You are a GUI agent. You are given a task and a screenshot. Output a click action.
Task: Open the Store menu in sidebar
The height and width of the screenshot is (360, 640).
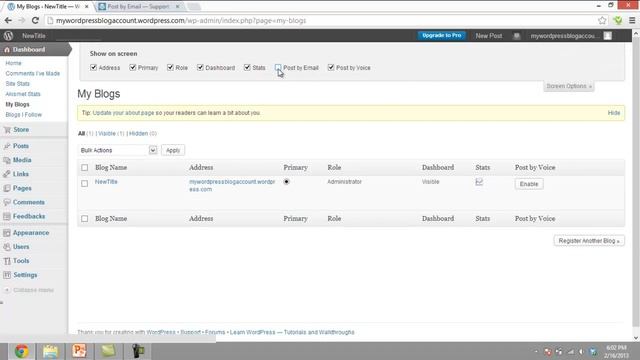(x=21, y=130)
